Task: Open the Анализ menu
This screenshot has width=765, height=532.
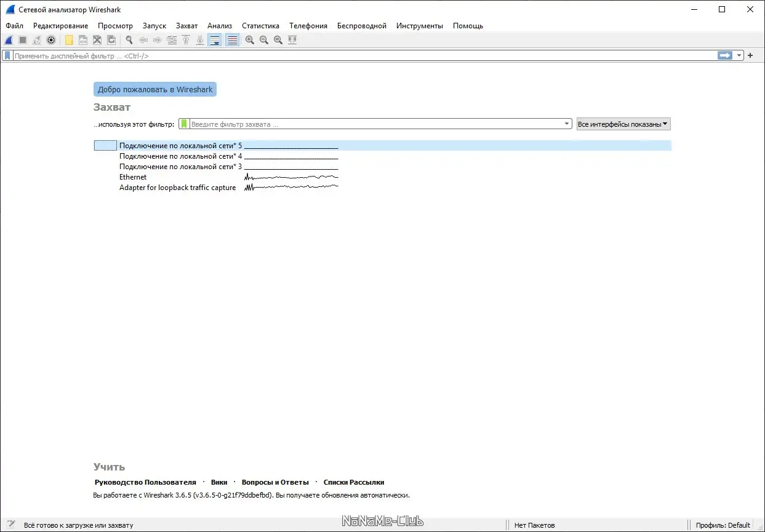Action: pos(220,26)
